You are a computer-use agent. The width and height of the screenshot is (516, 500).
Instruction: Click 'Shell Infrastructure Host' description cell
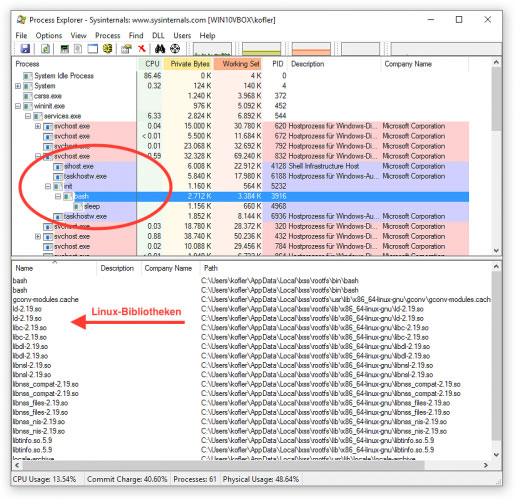[323, 166]
